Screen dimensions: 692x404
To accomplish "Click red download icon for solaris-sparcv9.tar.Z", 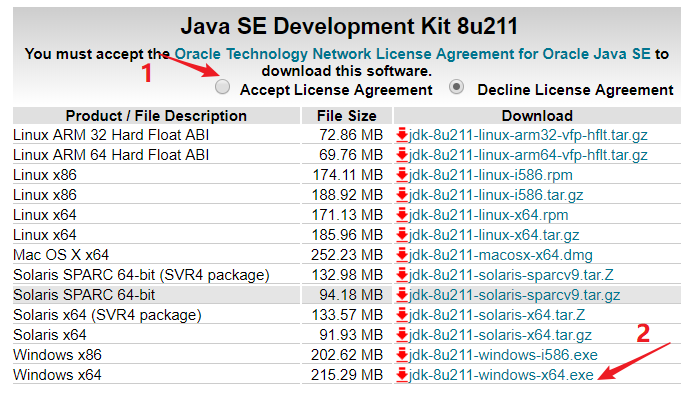I will 402,275.
